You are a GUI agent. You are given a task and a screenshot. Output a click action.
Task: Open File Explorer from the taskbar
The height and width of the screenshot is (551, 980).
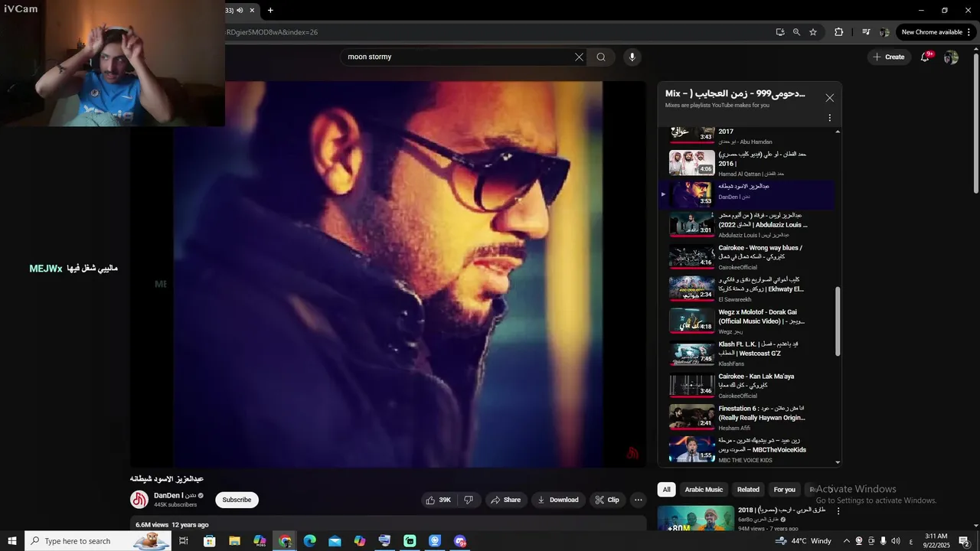235,541
